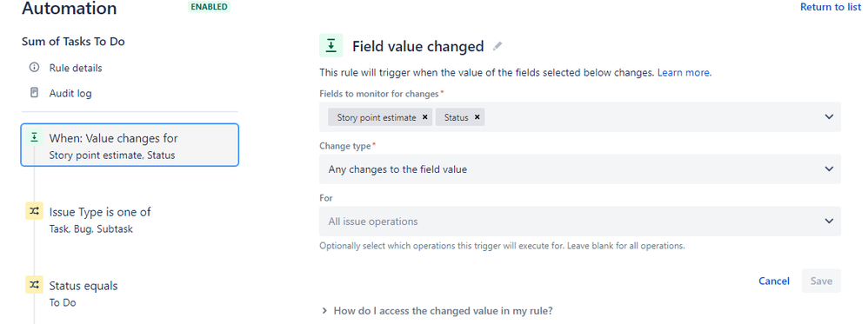The width and height of the screenshot is (868, 324).
Task: Click the Save button
Action: point(821,281)
